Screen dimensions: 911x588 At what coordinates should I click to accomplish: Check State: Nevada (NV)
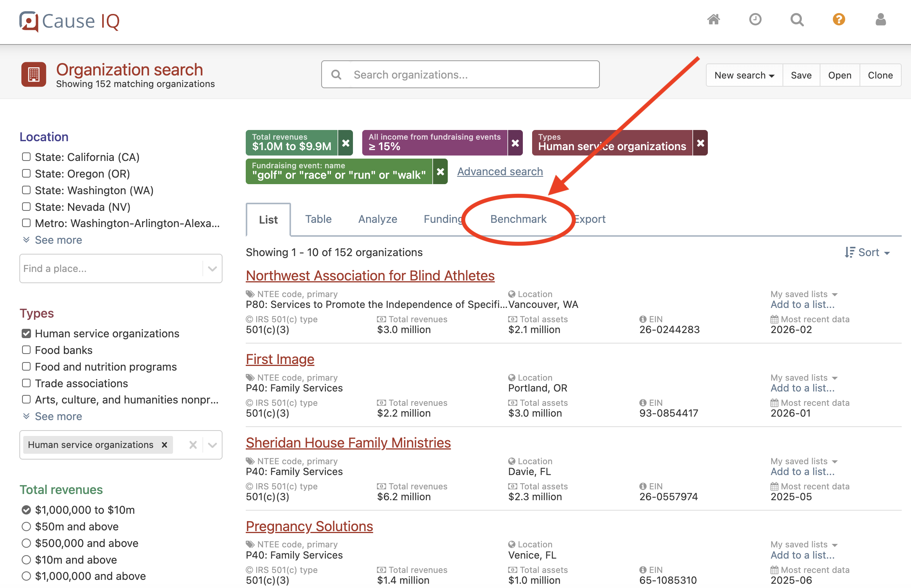26,207
